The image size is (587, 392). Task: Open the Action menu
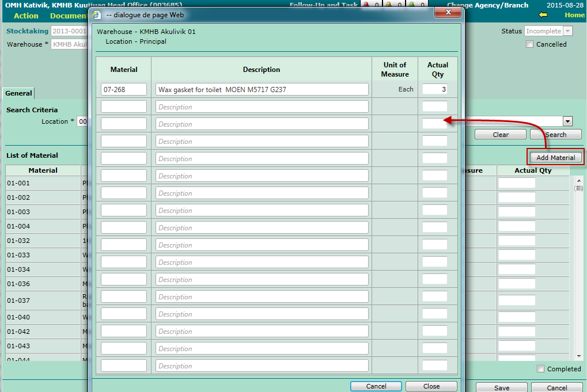(x=26, y=16)
